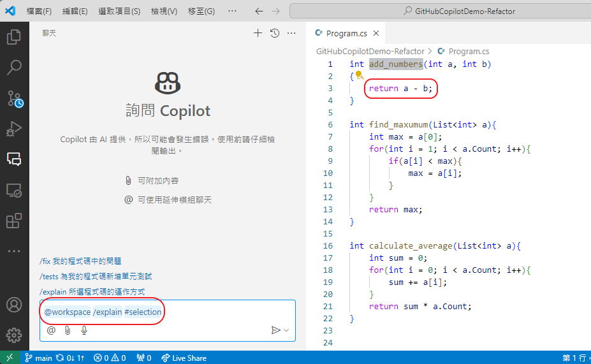Click find_maxumum function name on line 6
This screenshot has width=591, height=364.
pyautogui.click(x=398, y=125)
